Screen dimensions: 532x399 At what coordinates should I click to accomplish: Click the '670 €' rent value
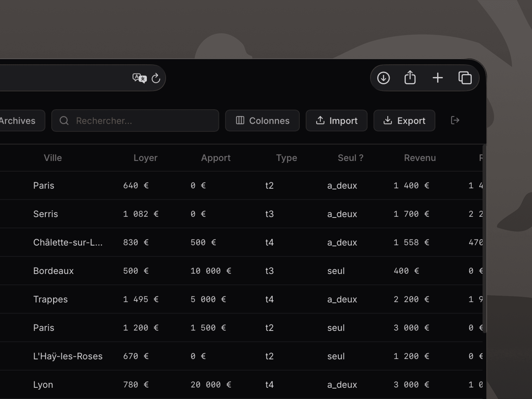pyautogui.click(x=136, y=356)
